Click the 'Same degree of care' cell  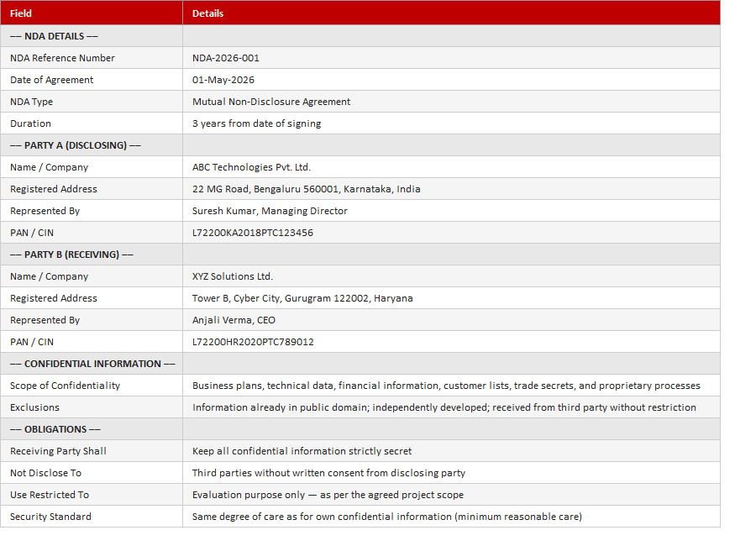click(x=451, y=517)
